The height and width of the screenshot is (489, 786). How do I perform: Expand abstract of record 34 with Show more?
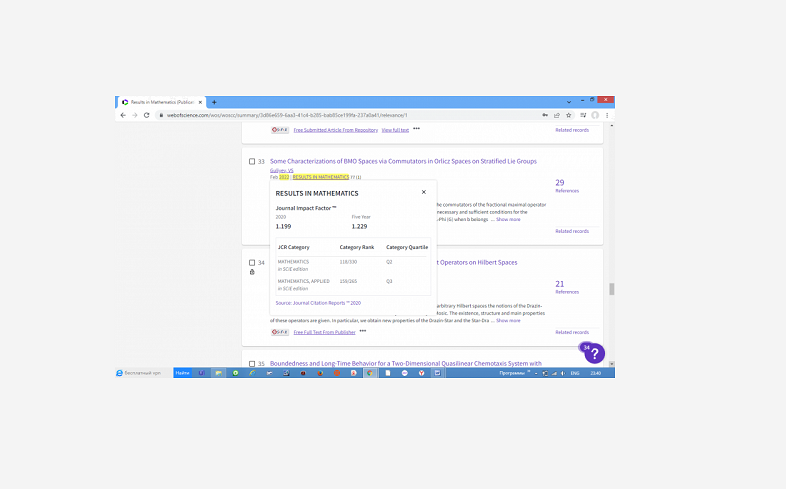tap(508, 321)
